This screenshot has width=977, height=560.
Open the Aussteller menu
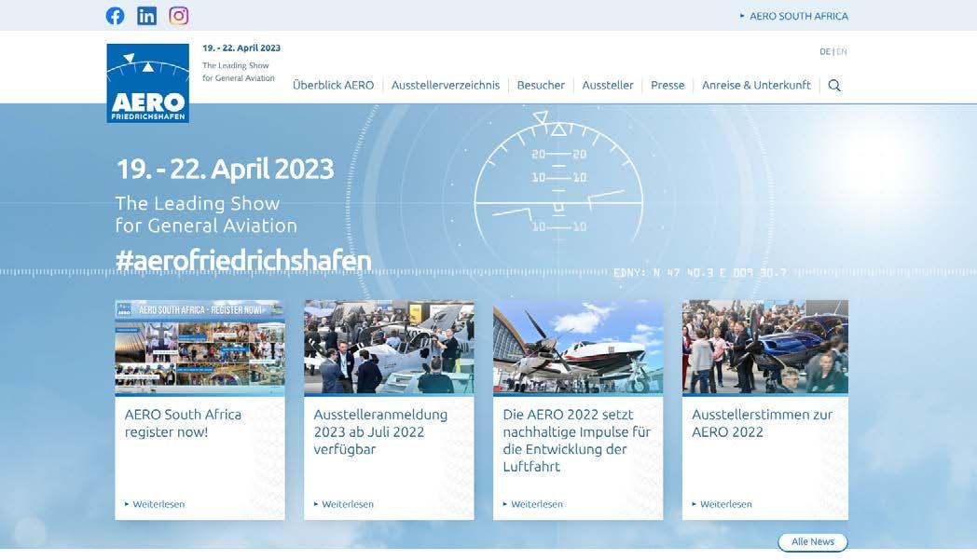608,86
